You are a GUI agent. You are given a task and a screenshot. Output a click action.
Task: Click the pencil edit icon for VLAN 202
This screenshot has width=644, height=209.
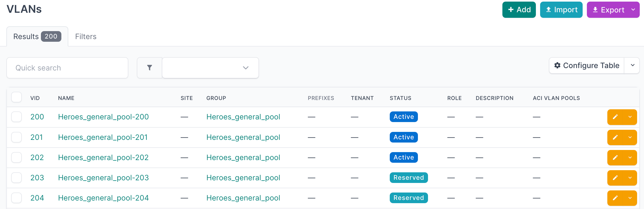tap(615, 158)
